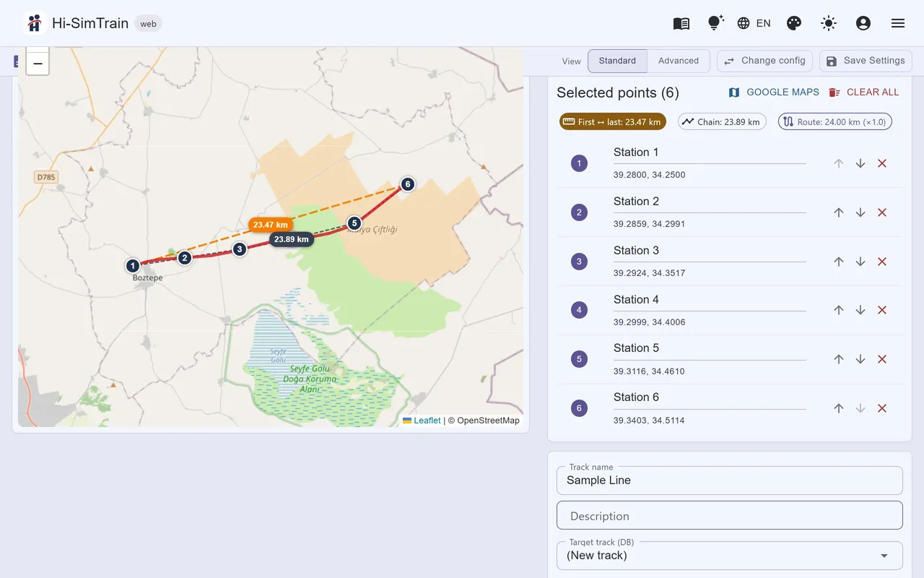The width and height of the screenshot is (924, 578).
Task: Move Station 3 up
Action: click(839, 262)
